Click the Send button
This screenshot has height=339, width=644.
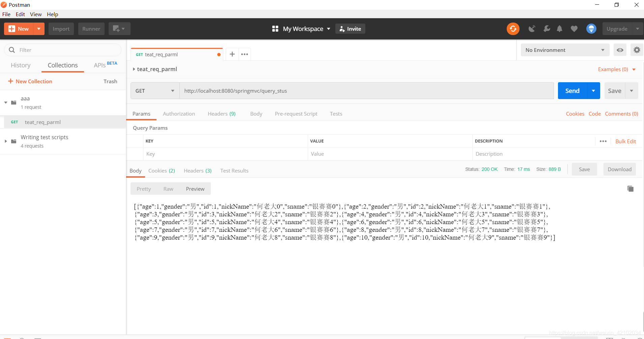point(572,91)
